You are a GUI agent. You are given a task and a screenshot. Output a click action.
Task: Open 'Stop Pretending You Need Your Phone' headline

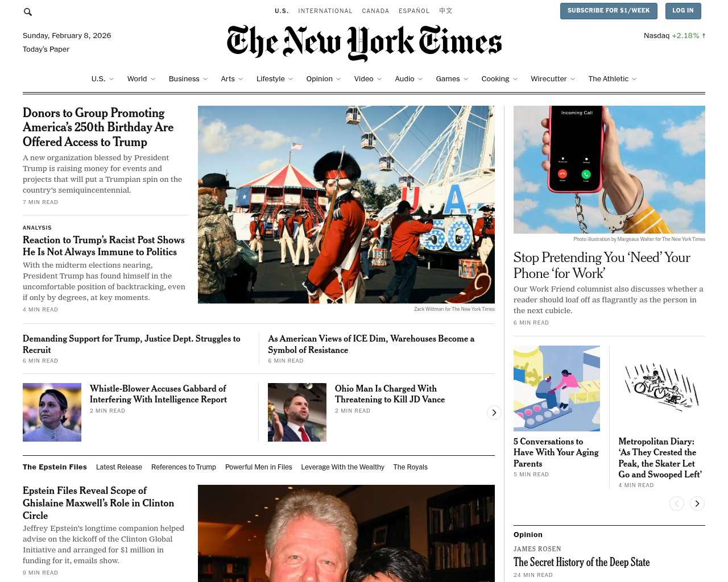point(602,265)
